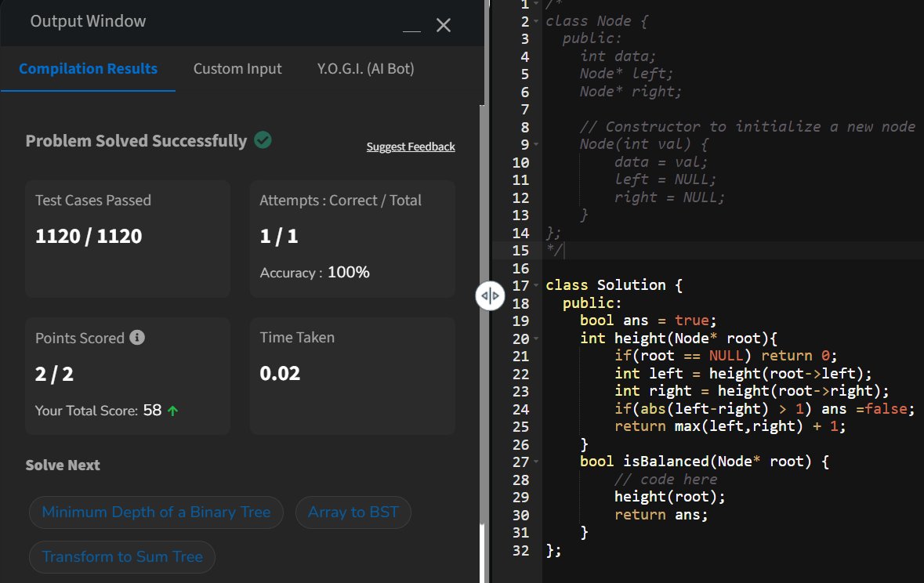Switch to the Compilation Results tab
The height and width of the screenshot is (583, 924).
coord(88,68)
